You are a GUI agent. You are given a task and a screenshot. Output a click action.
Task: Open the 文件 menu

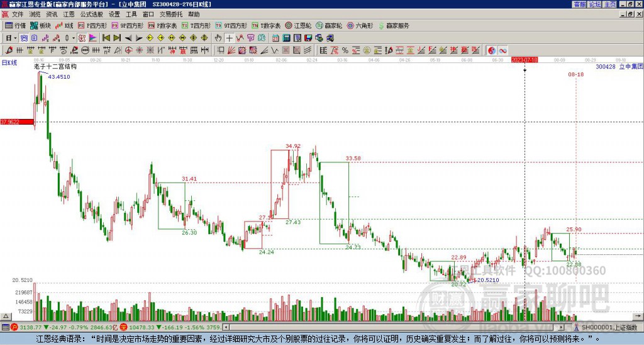point(18,14)
